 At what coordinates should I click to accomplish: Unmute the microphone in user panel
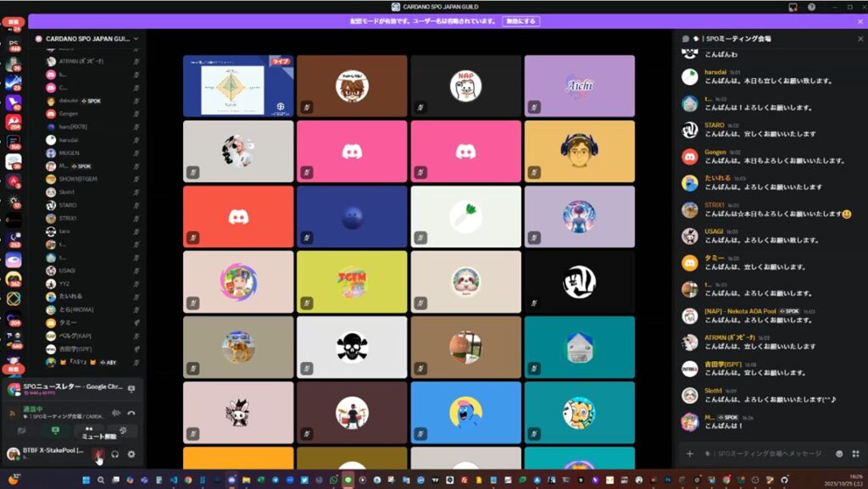[98, 454]
